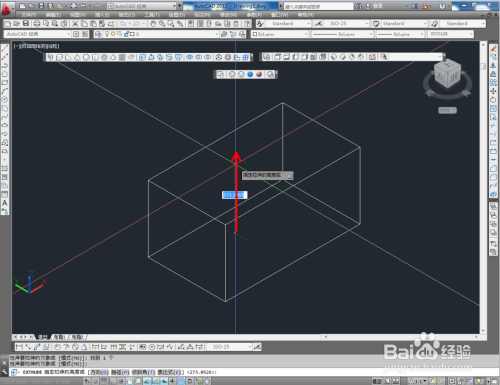Image resolution: width=500 pixels, height=385 pixels.
Task: Open the Help (帮助) menu
Action: click(x=306, y=15)
